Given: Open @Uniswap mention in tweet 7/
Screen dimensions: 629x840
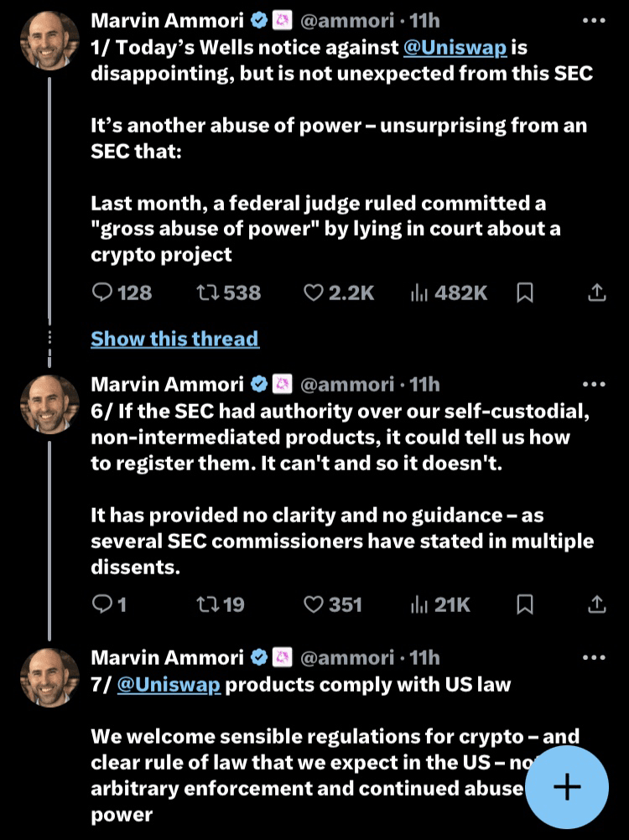Looking at the screenshot, I should 169,684.
